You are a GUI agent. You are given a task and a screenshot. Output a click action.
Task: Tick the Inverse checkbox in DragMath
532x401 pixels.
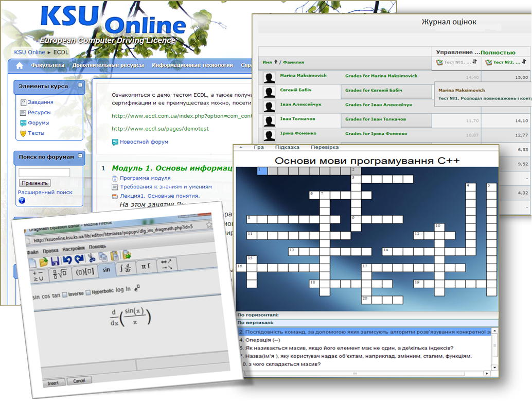(x=65, y=294)
